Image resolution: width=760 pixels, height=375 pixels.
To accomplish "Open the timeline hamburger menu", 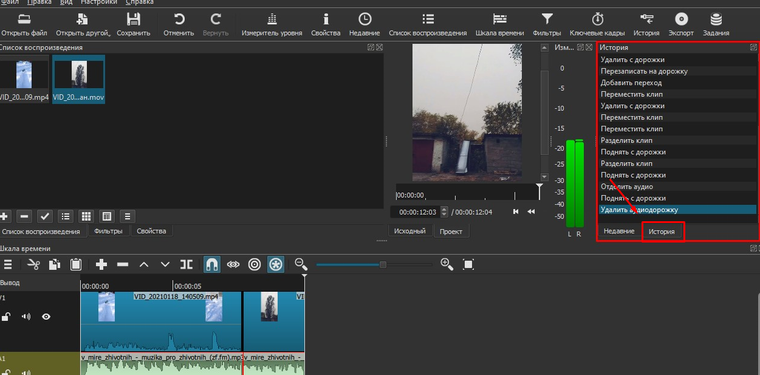I will [8, 265].
